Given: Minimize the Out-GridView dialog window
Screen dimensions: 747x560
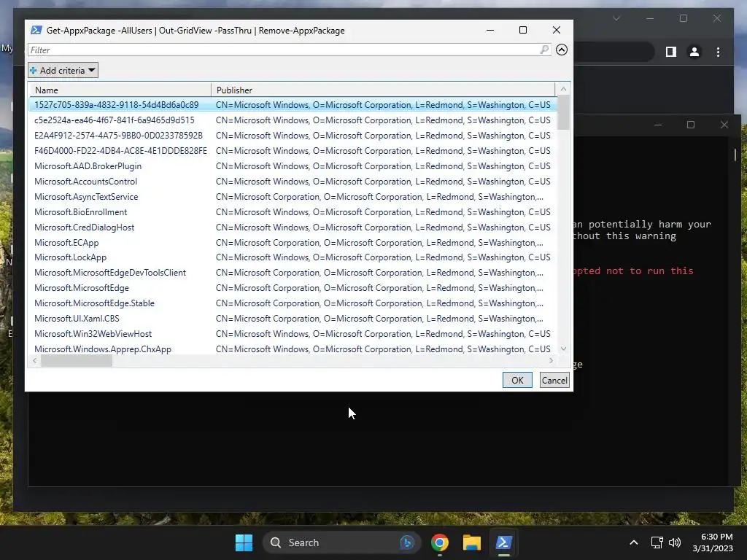Looking at the screenshot, I should pyautogui.click(x=489, y=30).
